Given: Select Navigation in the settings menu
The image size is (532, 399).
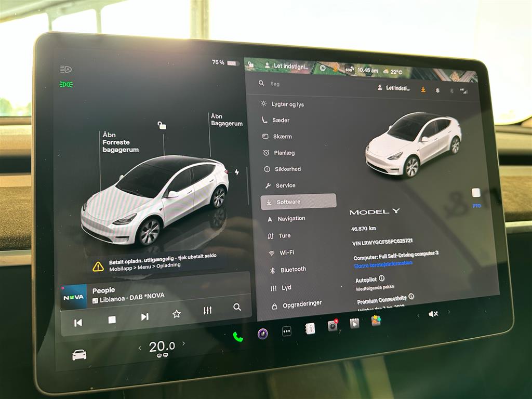Looking at the screenshot, I should click(x=291, y=219).
